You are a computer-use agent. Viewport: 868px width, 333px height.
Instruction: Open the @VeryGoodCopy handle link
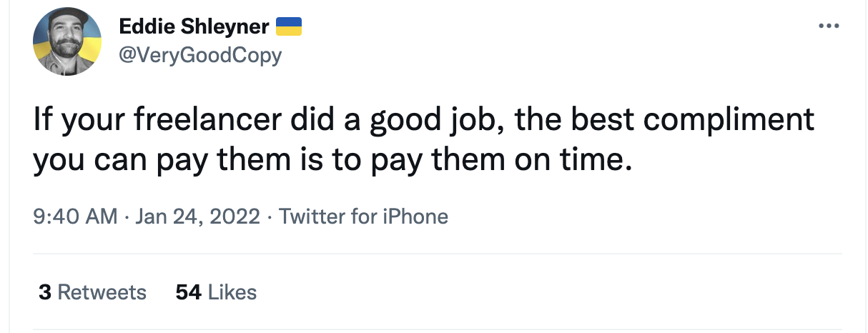tap(200, 54)
